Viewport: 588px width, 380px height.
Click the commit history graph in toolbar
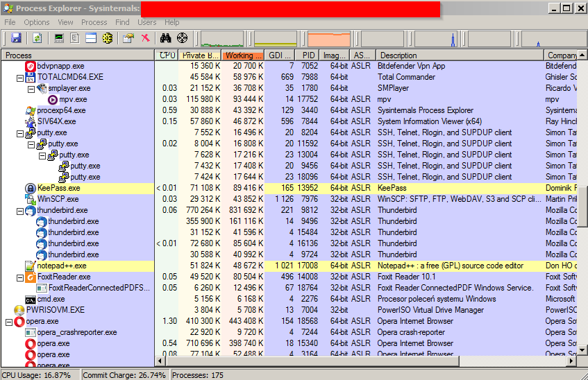276,39
